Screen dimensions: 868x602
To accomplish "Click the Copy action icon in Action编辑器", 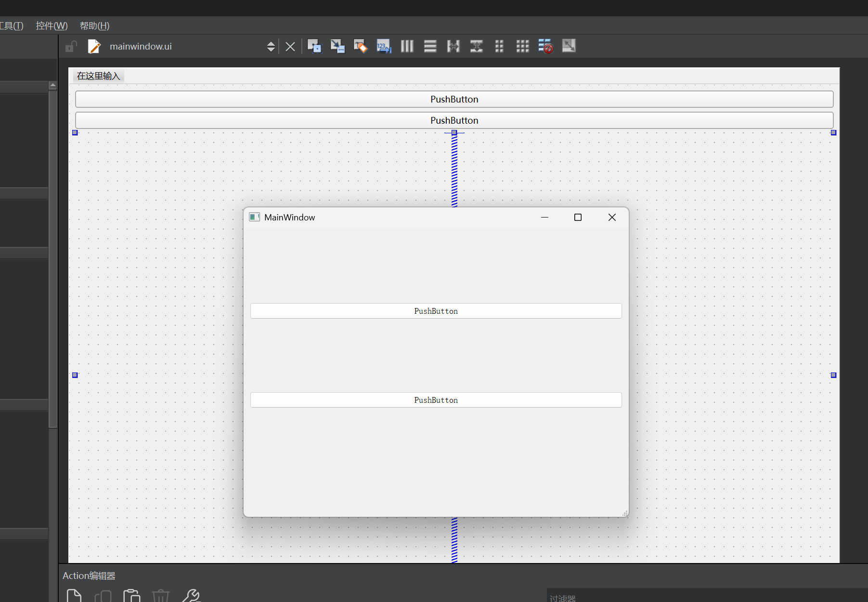I will (103, 596).
